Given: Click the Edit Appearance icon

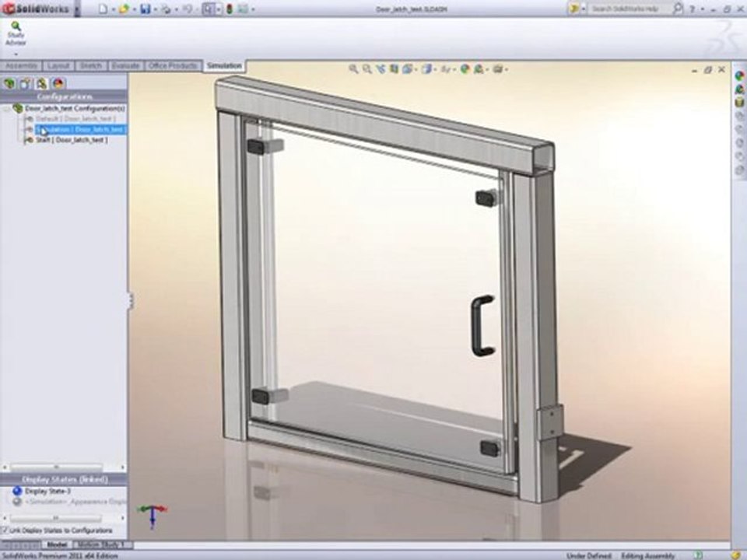Looking at the screenshot, I should (465, 69).
